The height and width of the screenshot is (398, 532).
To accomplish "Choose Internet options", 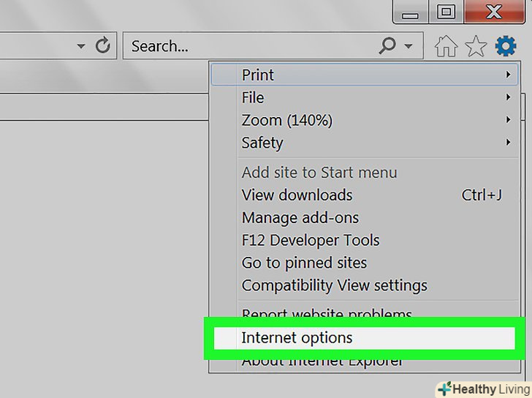I will point(365,338).
